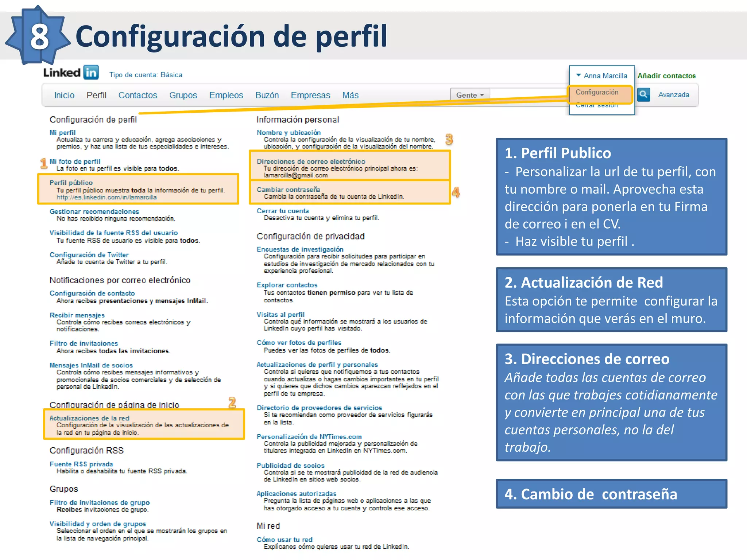Click the es.linkedin.com/in/lamarcilla URL

107,197
